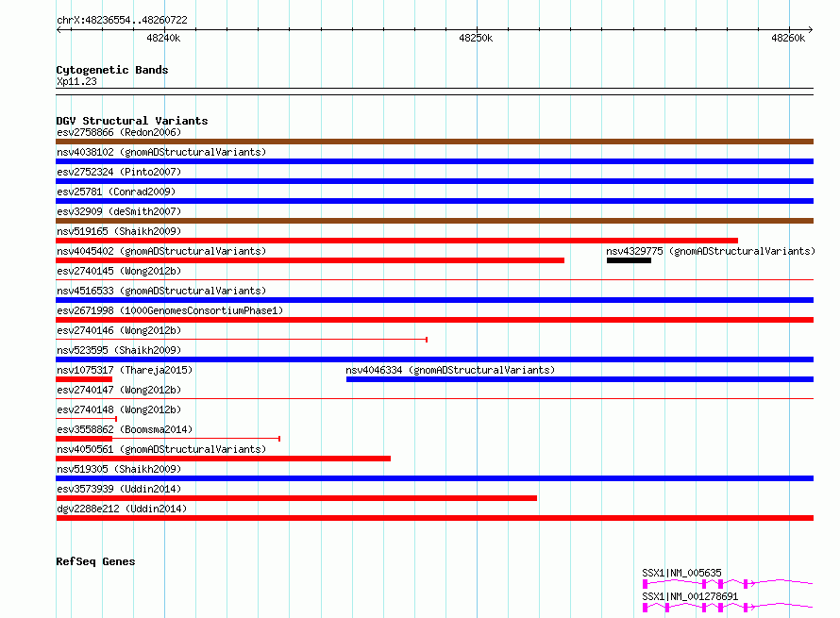Open nsv4038102 gnomAD structural variant label
The image size is (840, 618).
tap(161, 152)
